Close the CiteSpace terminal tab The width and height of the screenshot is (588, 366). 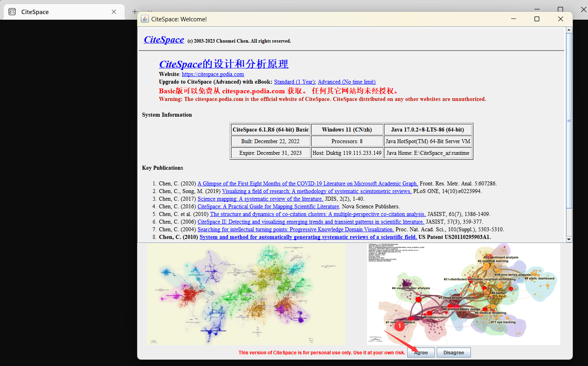pos(114,12)
